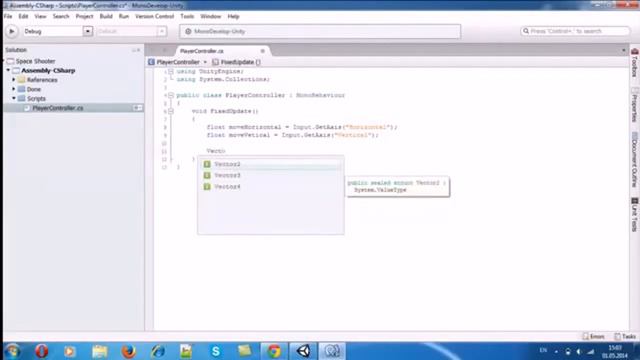Click the search field in toolbar
Screen dimensions: 640x360
tap(575, 31)
